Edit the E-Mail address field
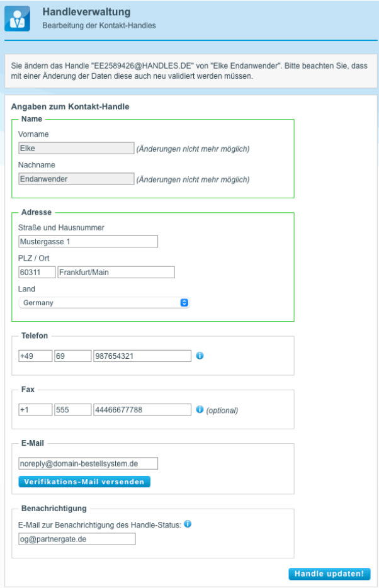379x588 pixels. tap(88, 464)
